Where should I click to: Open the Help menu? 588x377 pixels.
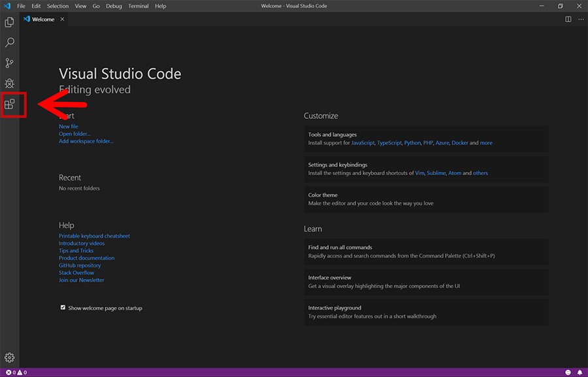click(161, 6)
